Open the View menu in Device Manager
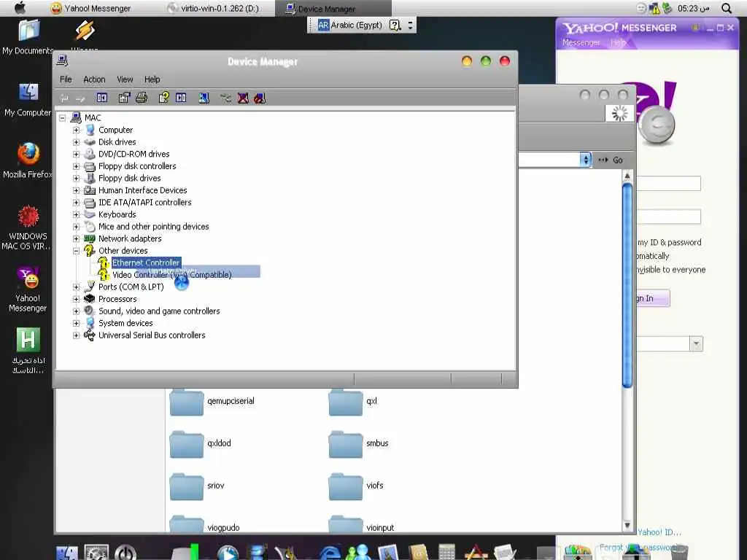This screenshot has height=560, width=747. pos(125,79)
